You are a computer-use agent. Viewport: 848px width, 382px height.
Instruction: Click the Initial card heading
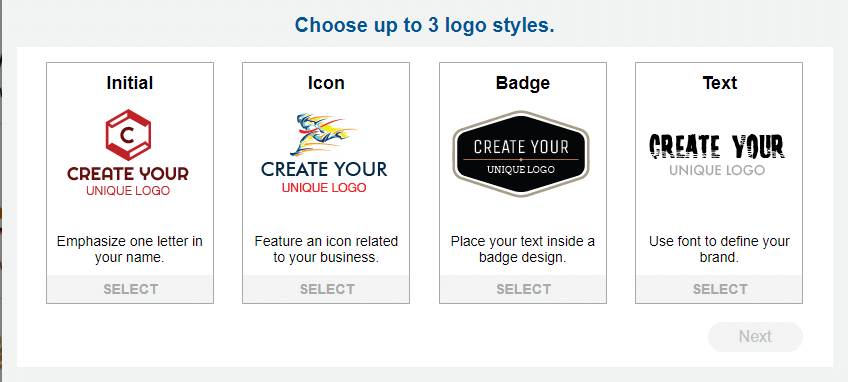[x=130, y=83]
